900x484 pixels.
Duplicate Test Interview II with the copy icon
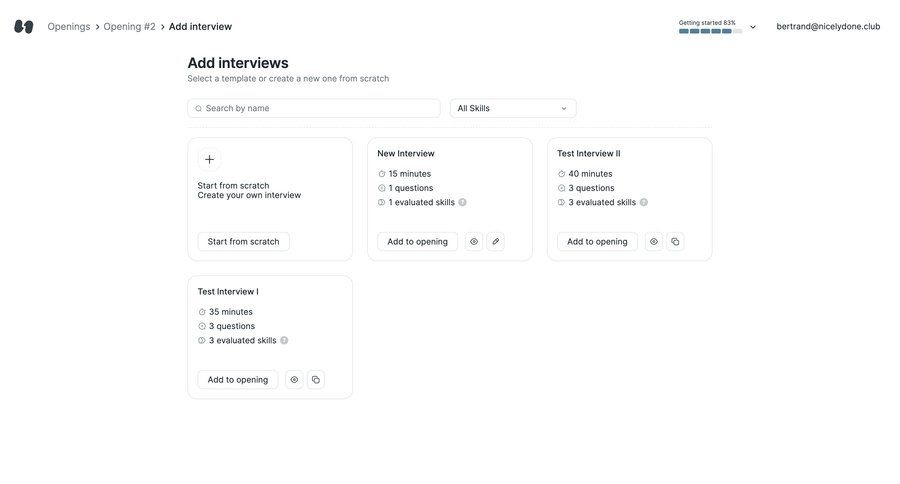click(x=676, y=242)
